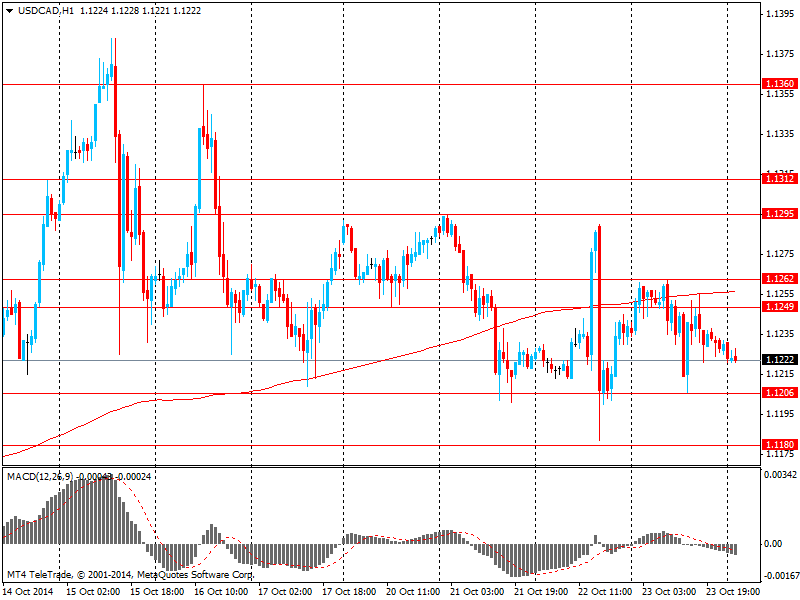Click the 23 Oct 19:00 time label
Screen dimensions: 800x600
(x=733, y=591)
